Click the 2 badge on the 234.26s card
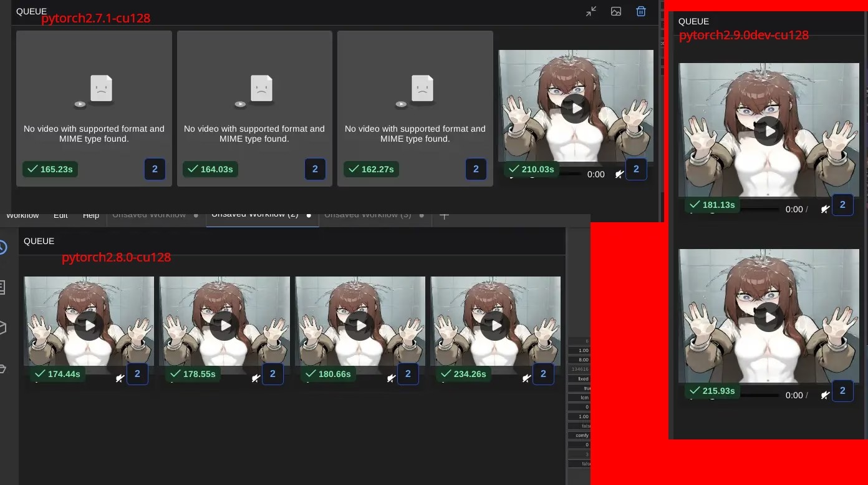 tap(543, 374)
